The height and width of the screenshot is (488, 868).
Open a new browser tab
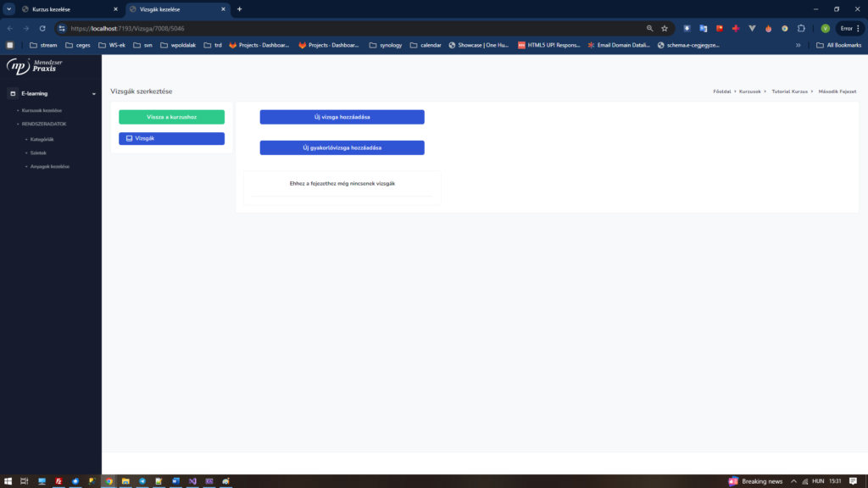click(239, 9)
